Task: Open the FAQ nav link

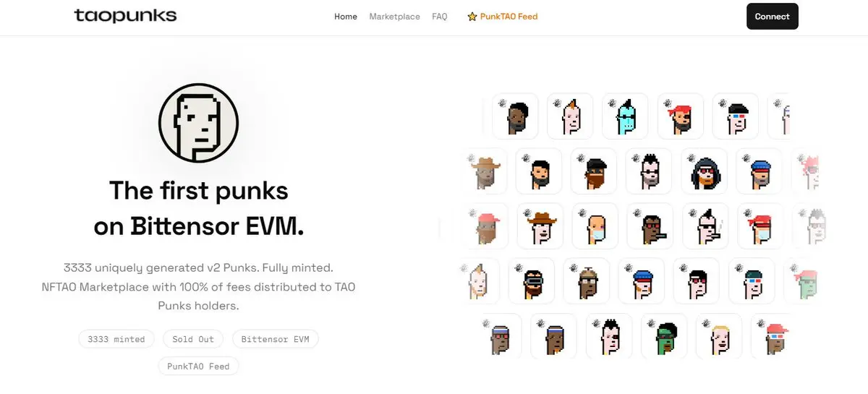Action: click(440, 17)
